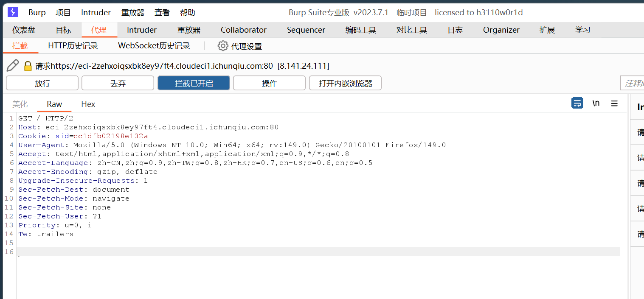Toggle the word wrap icon in editor
This screenshot has height=299, width=644.
[577, 103]
